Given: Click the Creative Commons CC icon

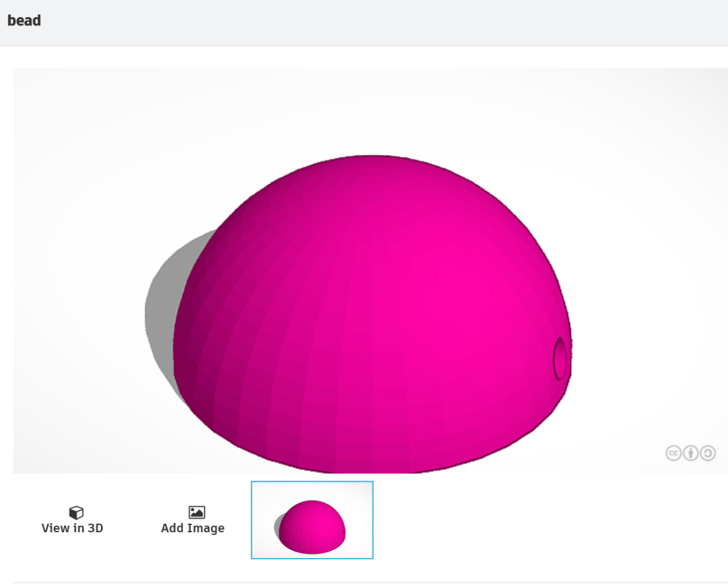Looking at the screenshot, I should coord(673,453).
